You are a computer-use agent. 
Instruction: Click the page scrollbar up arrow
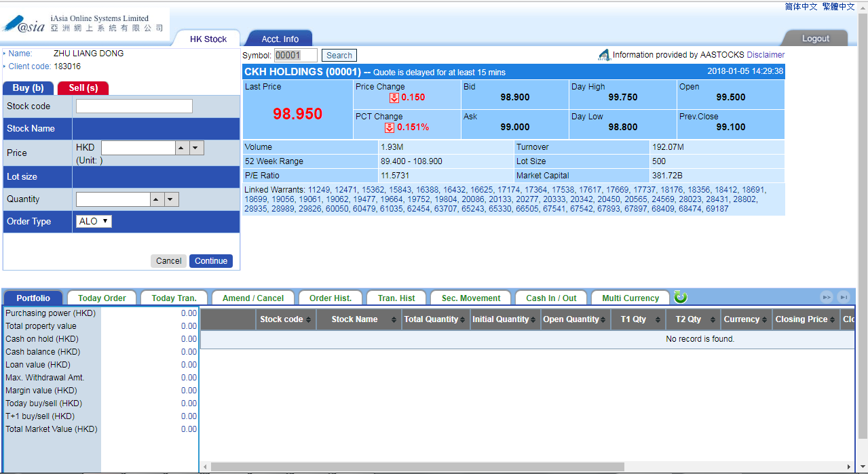click(863, 5)
